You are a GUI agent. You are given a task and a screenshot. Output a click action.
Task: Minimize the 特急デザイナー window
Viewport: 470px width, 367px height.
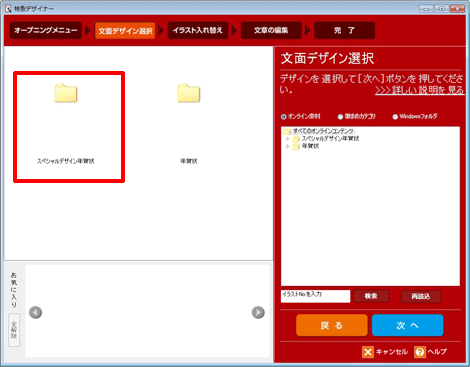[426, 8]
